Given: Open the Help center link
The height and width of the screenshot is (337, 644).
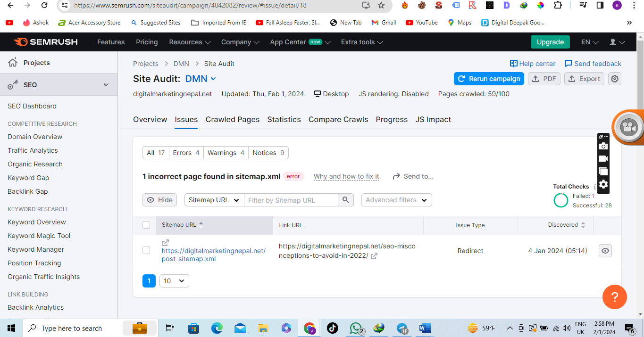Looking at the screenshot, I should tap(533, 64).
